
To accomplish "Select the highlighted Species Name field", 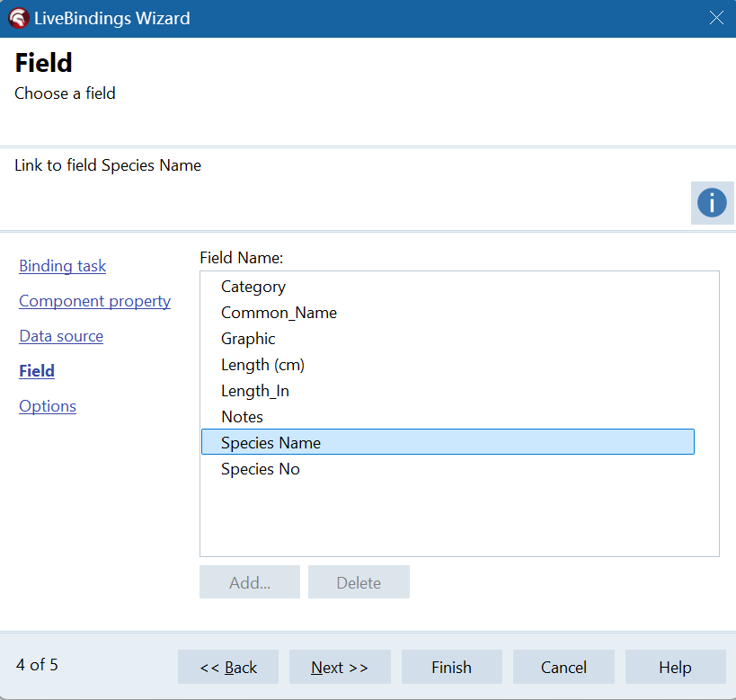I will point(448,442).
